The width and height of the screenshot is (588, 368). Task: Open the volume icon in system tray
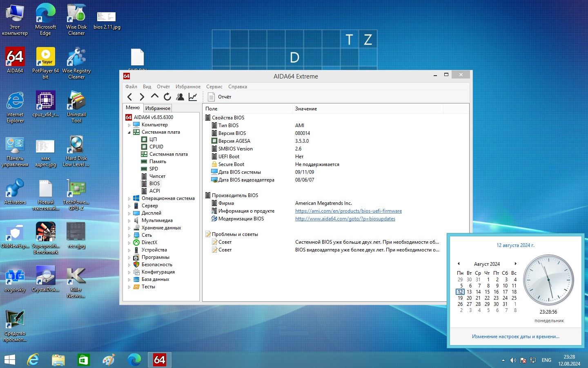[x=513, y=360]
